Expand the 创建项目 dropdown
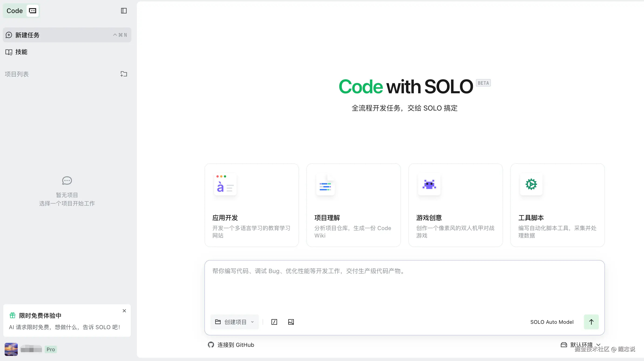Viewport: 644px width, 361px height. (234, 322)
